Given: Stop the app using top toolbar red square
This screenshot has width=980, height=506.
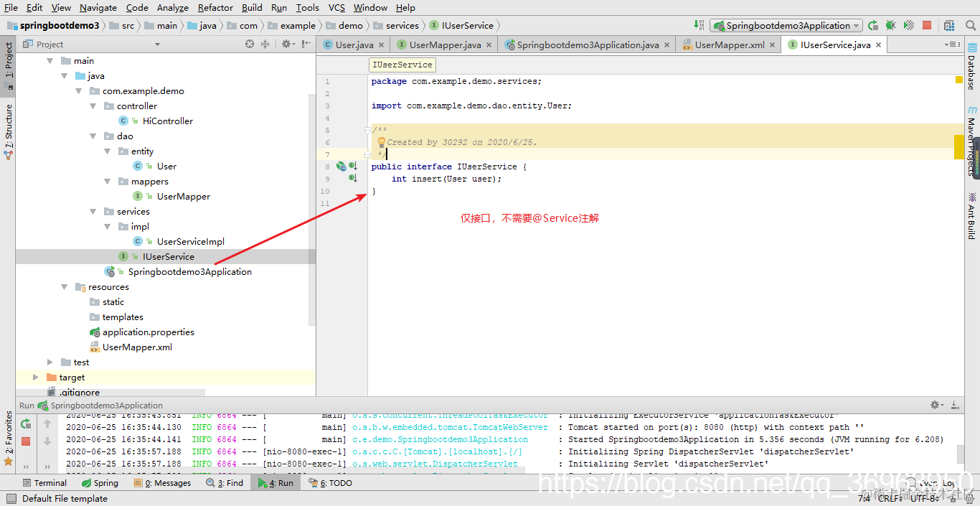Looking at the screenshot, I should coord(927,25).
